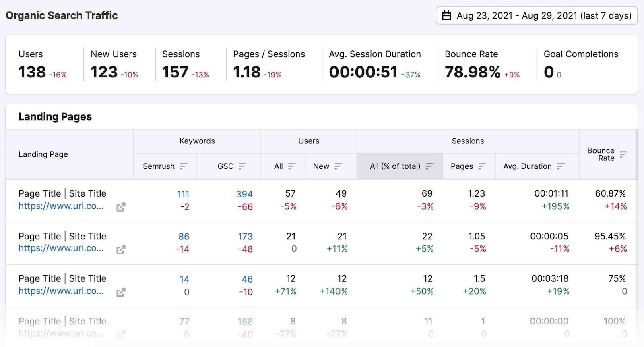Open first landing page in new tab icon

coord(121,207)
